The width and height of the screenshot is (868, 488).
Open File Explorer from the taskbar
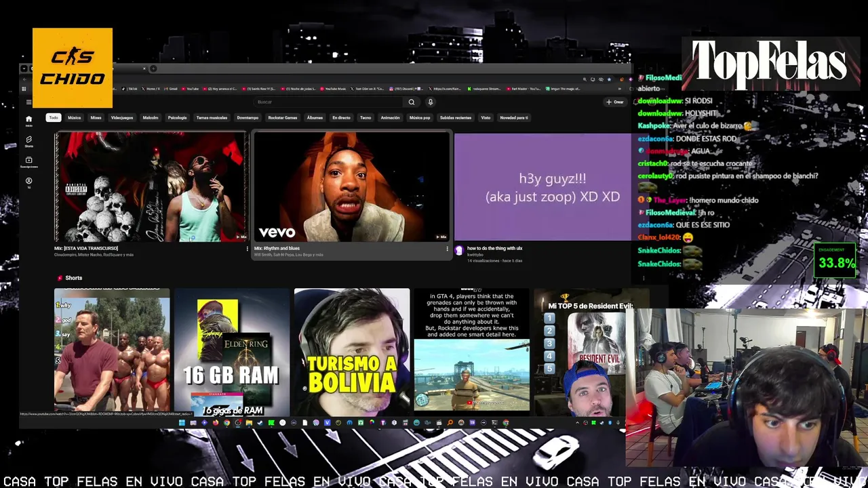[248, 422]
